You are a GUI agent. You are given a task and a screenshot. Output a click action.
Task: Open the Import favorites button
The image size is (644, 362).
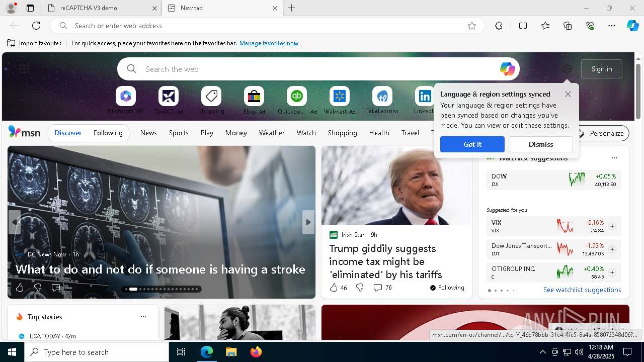point(34,43)
